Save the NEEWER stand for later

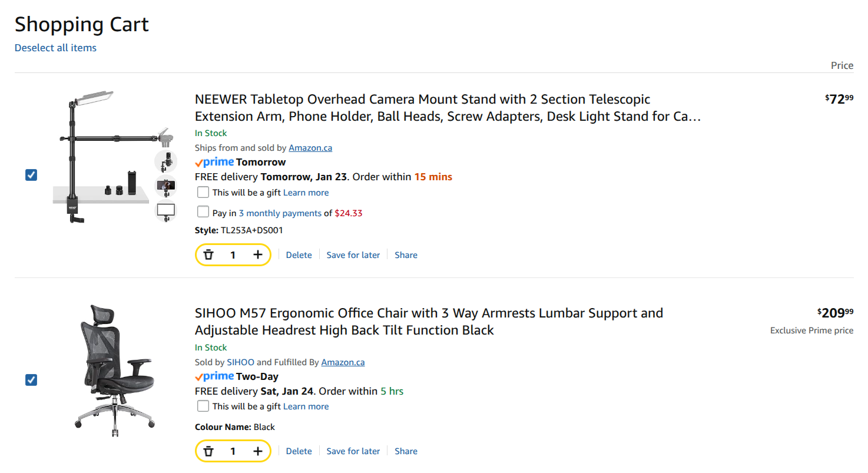click(x=353, y=255)
